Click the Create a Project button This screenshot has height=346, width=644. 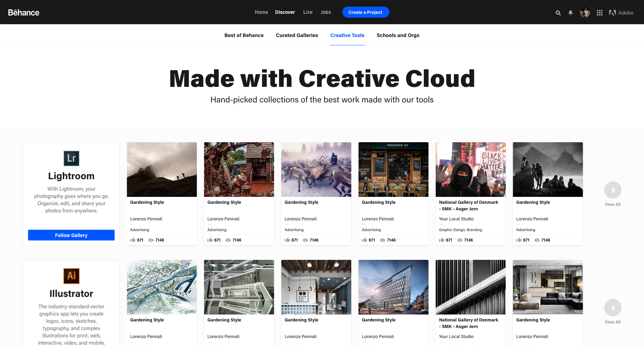(x=366, y=12)
